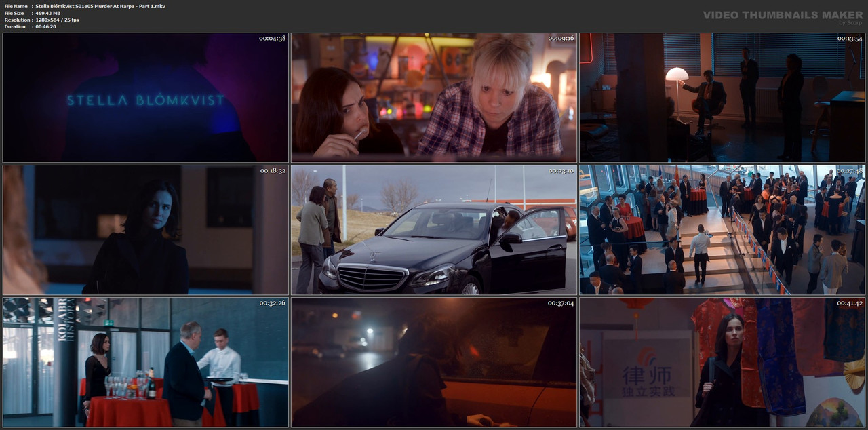Image resolution: width=868 pixels, height=430 pixels.
Task: Click the 00:18:32 timestamp label
Action: point(272,170)
